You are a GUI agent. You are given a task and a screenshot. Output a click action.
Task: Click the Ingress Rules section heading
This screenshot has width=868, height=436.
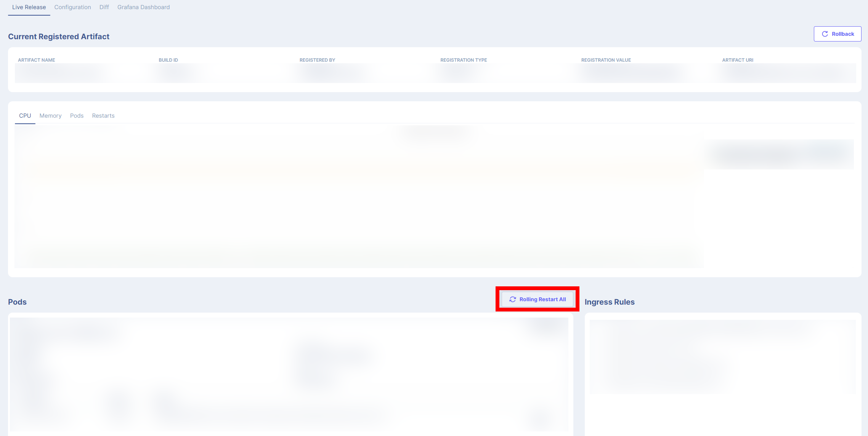(609, 302)
